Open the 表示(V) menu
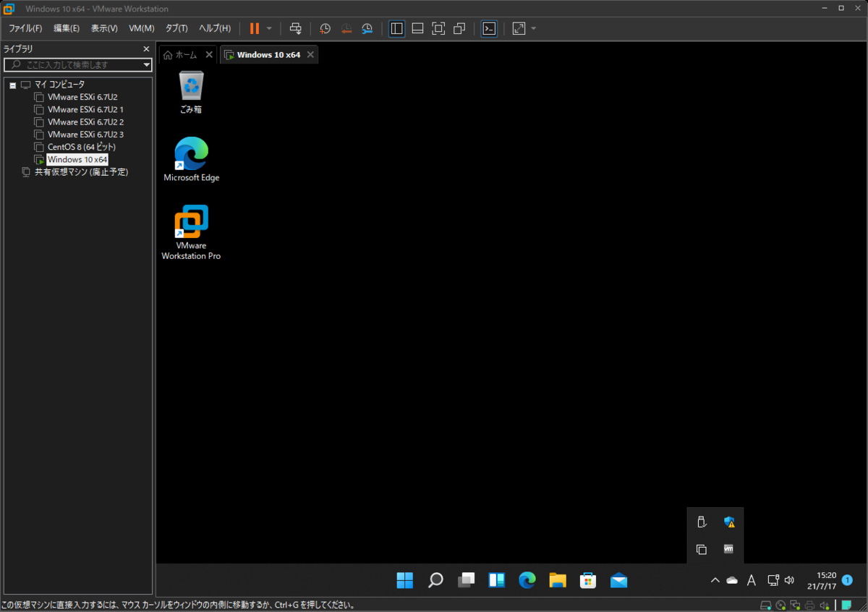868x612 pixels. (104, 28)
